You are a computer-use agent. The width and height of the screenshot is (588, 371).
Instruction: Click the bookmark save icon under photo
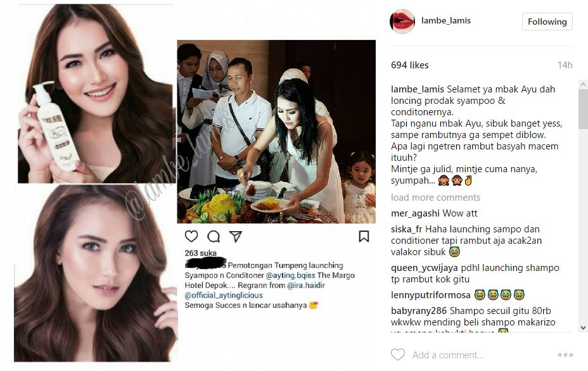pyautogui.click(x=364, y=237)
